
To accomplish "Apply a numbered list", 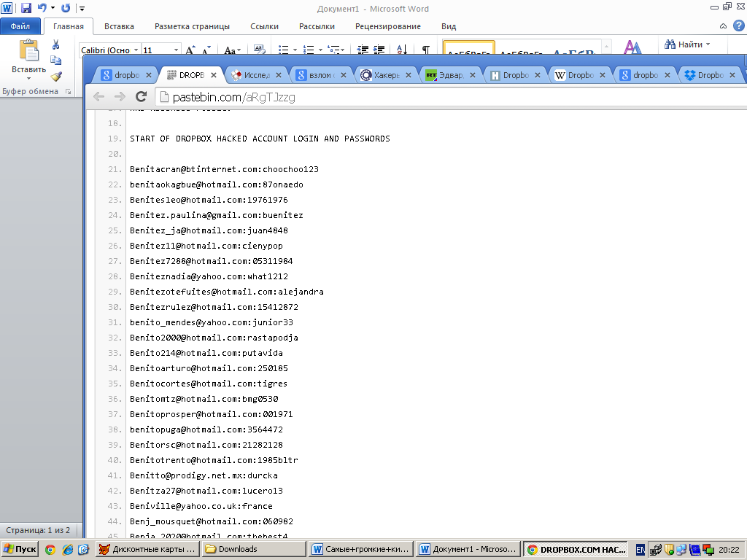I will click(309, 50).
